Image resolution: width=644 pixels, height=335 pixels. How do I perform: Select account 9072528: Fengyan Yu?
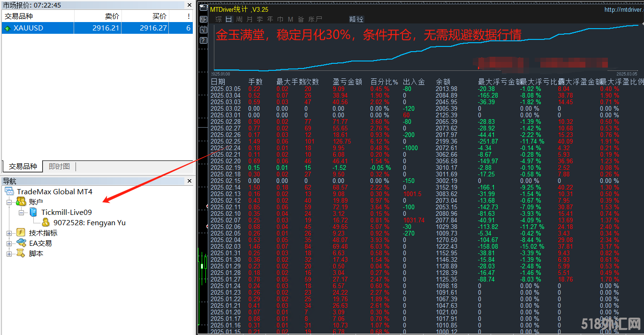click(x=89, y=223)
